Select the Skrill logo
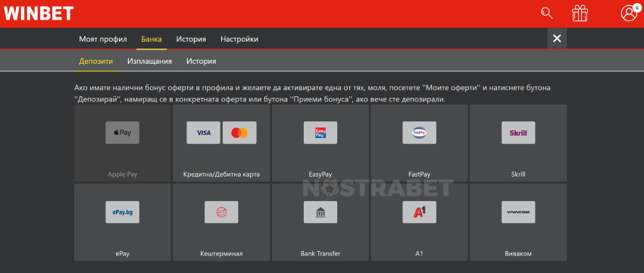Screen dimensions: 644x273 [518, 133]
